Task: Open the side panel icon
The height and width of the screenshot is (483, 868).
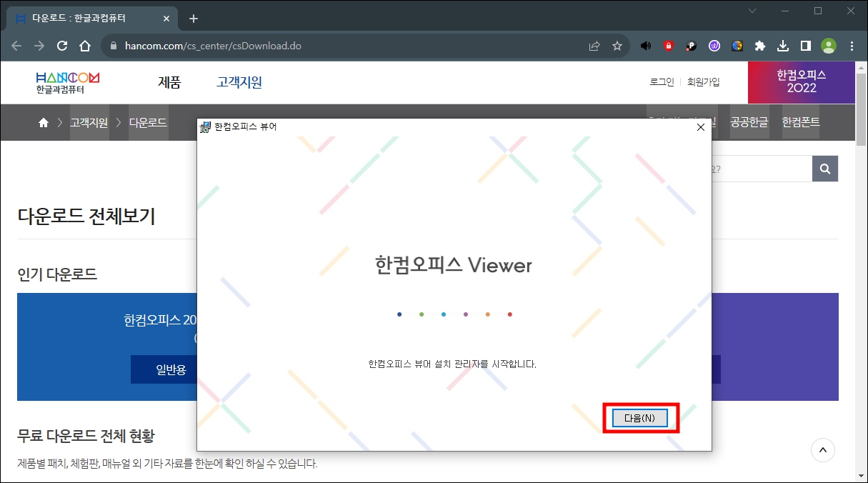Action: tap(805, 46)
